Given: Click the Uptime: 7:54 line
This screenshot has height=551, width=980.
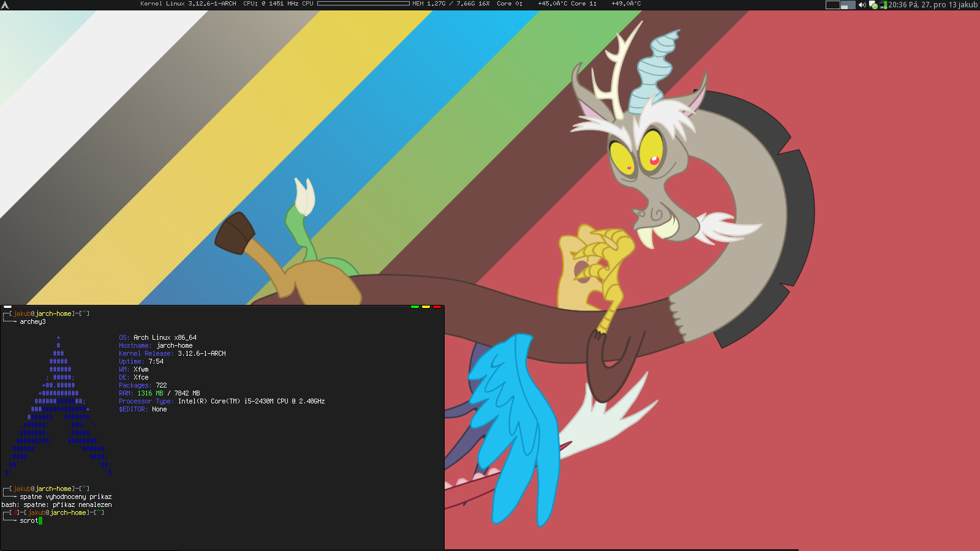Looking at the screenshot, I should [x=141, y=361].
